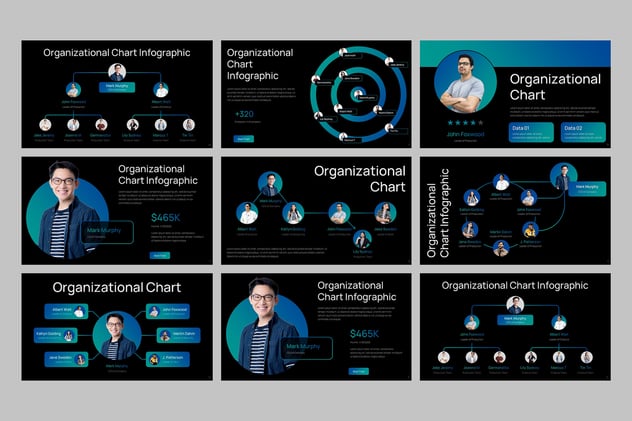
Task: Open the spiral chart slide thumbnail
Action: pos(316,93)
